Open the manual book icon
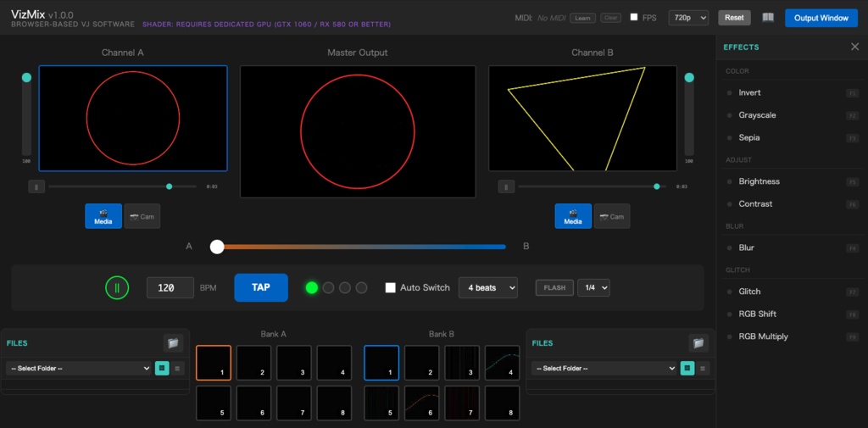 point(768,18)
